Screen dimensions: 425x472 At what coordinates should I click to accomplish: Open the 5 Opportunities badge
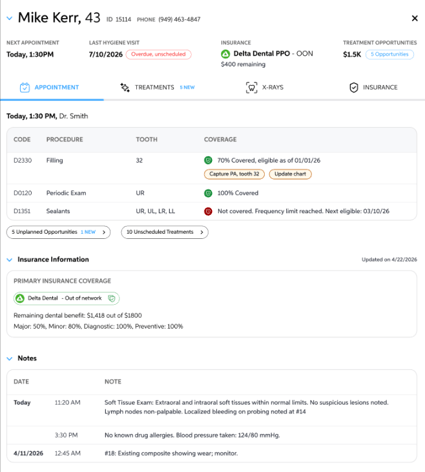point(390,54)
